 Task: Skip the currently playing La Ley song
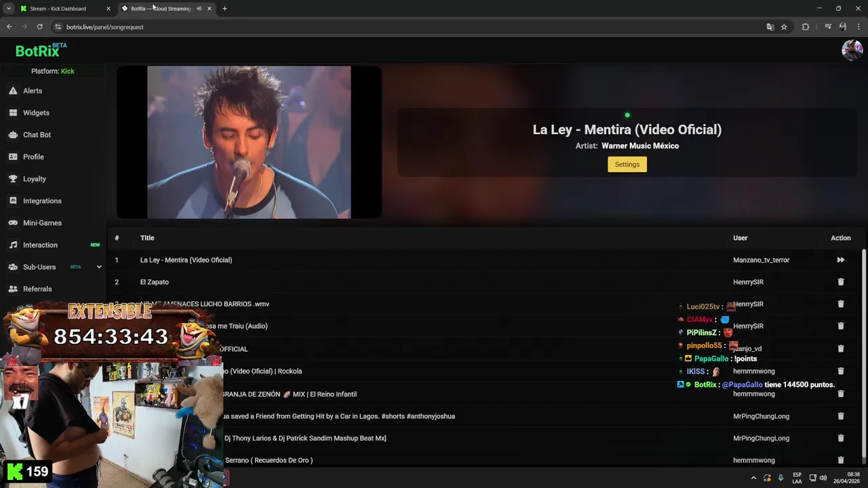click(841, 260)
